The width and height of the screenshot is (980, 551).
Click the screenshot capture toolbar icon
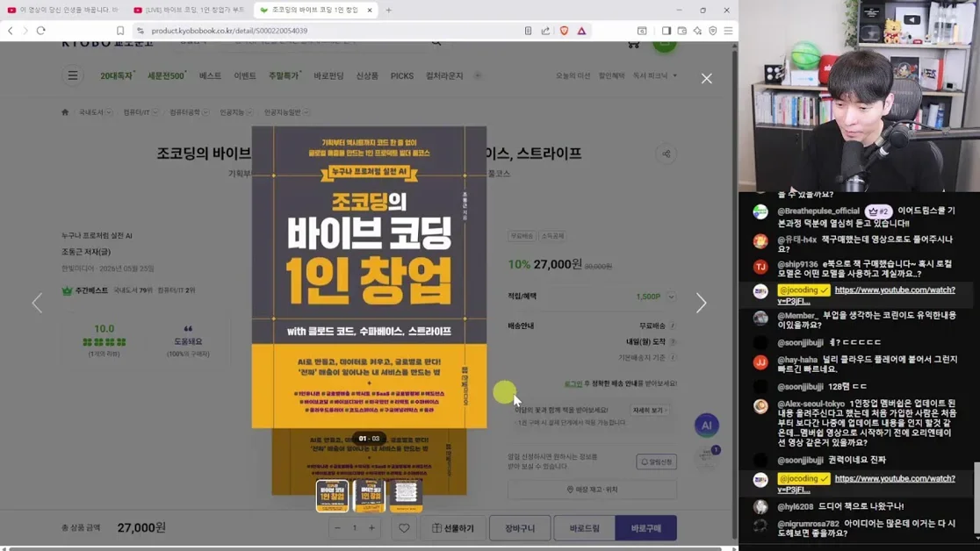642,31
